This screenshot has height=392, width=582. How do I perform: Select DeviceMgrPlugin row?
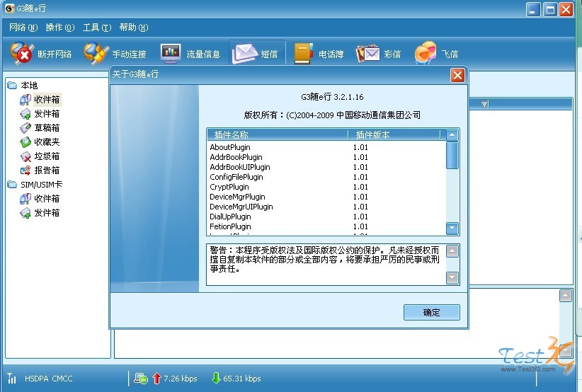click(326, 197)
